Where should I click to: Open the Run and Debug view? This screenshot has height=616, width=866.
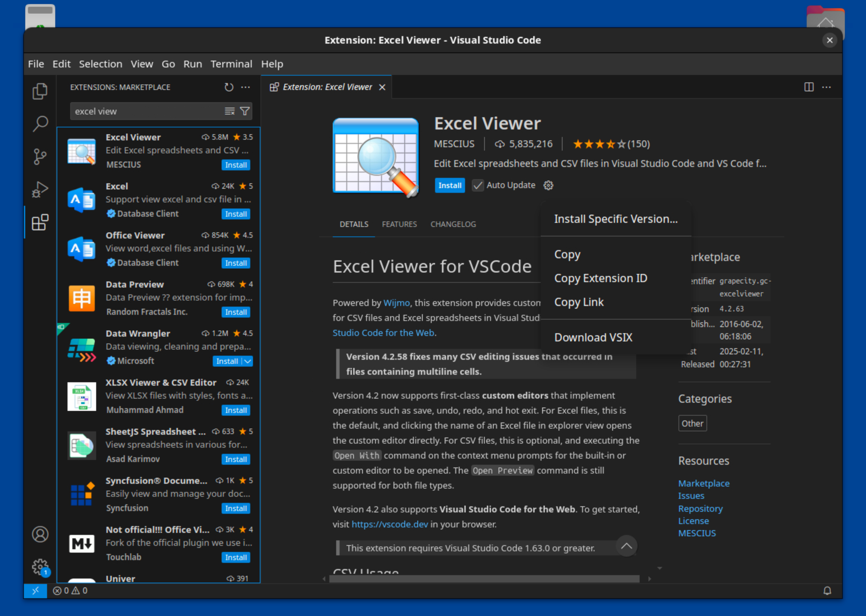(x=40, y=189)
